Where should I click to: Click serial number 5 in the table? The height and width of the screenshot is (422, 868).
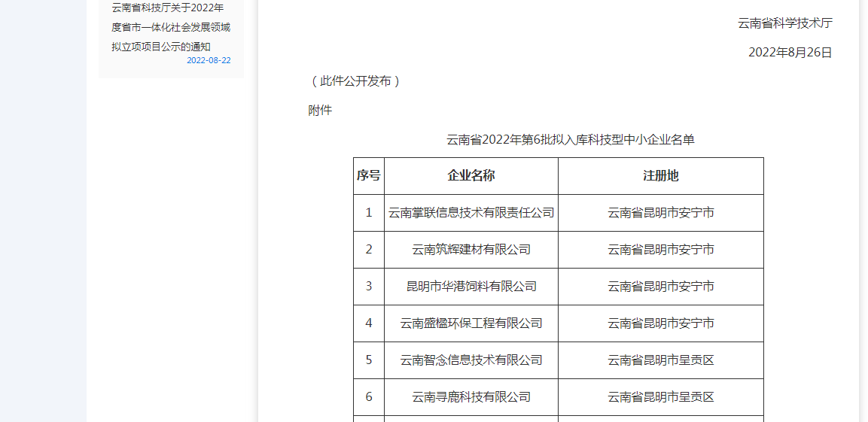coord(369,360)
